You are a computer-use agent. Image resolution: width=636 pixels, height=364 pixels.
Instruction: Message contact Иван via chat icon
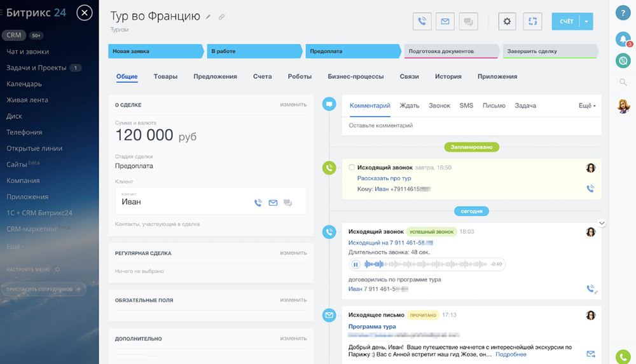pyautogui.click(x=287, y=203)
